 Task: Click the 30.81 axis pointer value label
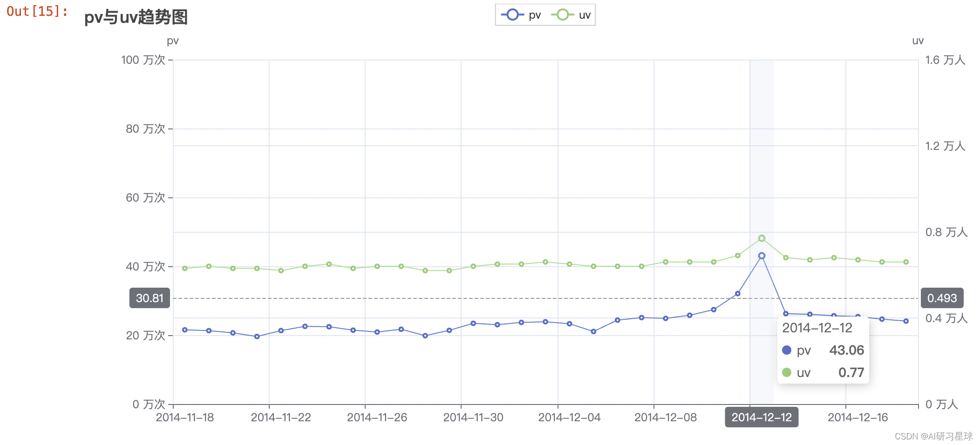tap(150, 298)
